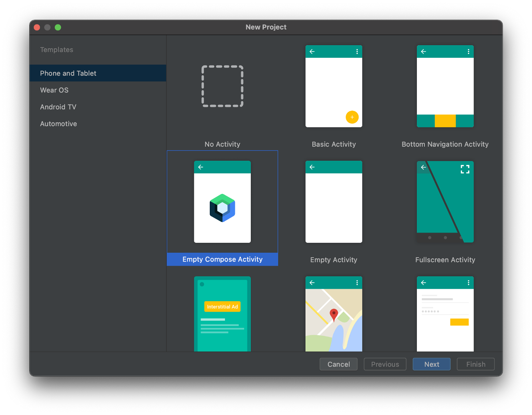This screenshot has width=532, height=415.
Task: Open the Android TV template category
Action: 58,107
